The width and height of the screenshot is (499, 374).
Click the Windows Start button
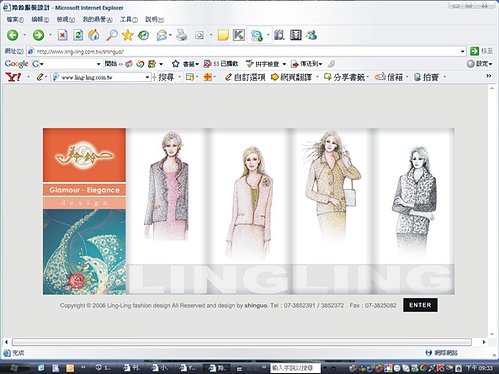14,368
